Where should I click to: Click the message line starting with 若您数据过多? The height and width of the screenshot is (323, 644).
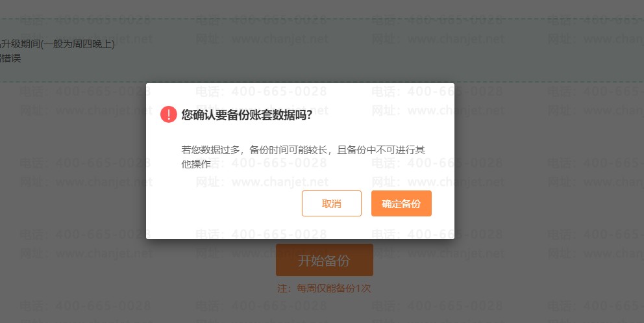(x=303, y=149)
